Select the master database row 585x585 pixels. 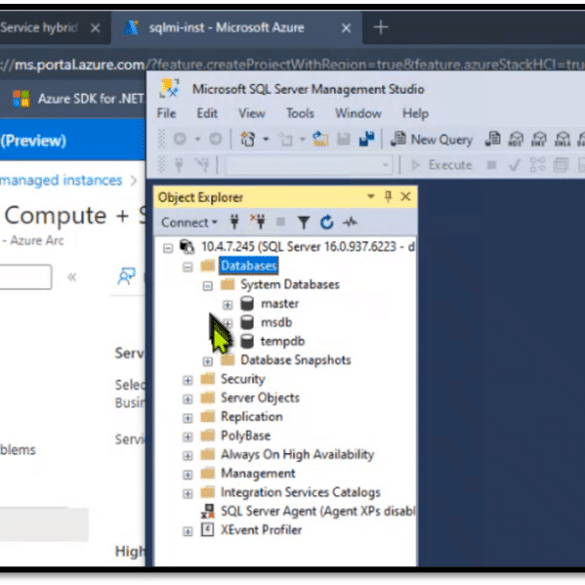click(x=279, y=303)
